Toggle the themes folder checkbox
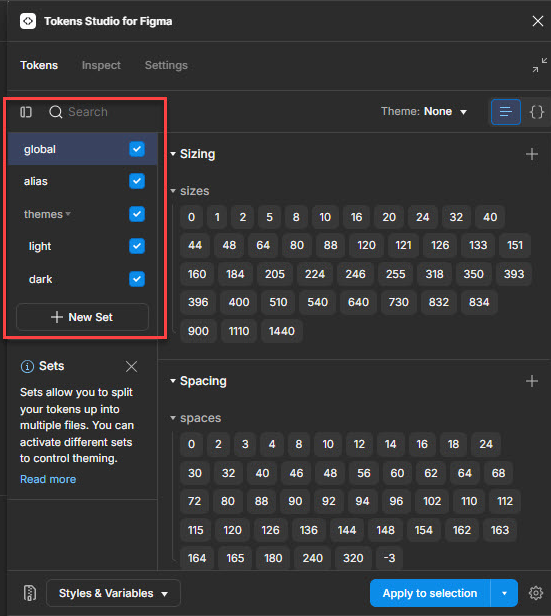551x616 pixels. pos(137,214)
